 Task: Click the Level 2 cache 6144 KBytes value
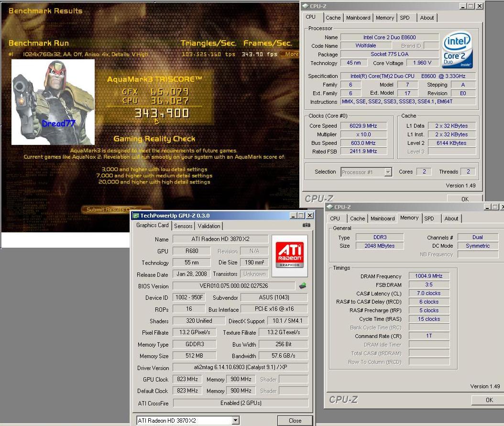pyautogui.click(x=451, y=143)
